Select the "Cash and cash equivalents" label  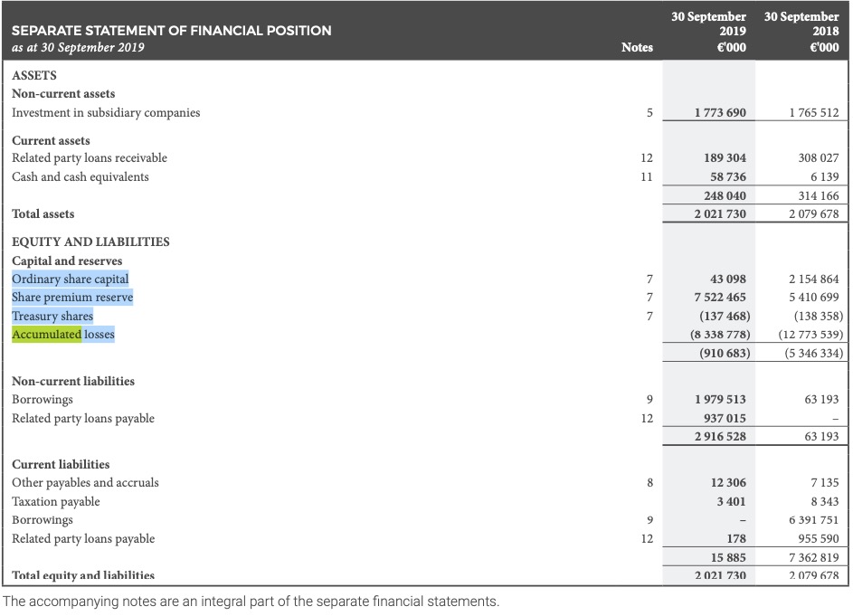click(x=81, y=176)
